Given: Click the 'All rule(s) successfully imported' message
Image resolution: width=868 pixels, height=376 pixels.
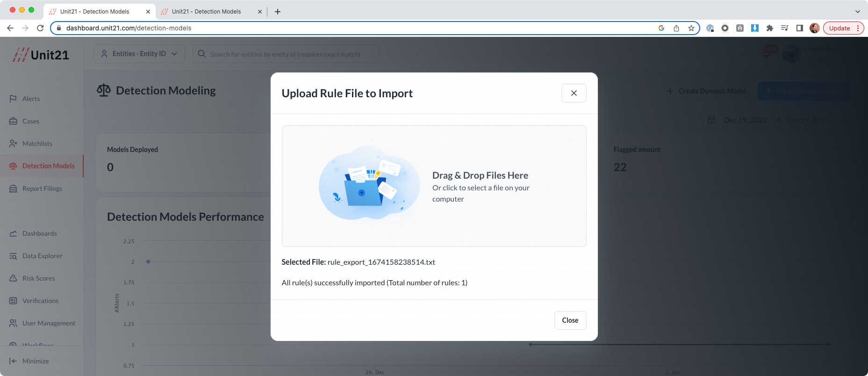Looking at the screenshot, I should (x=374, y=283).
